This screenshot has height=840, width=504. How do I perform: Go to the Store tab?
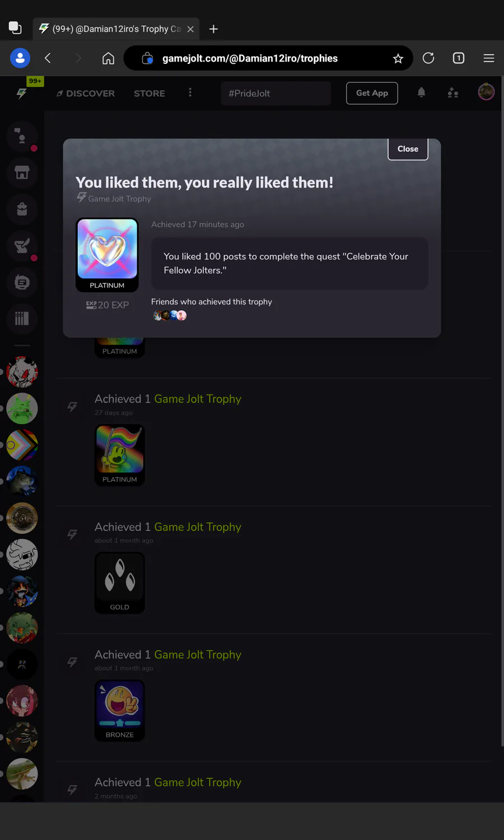click(150, 94)
